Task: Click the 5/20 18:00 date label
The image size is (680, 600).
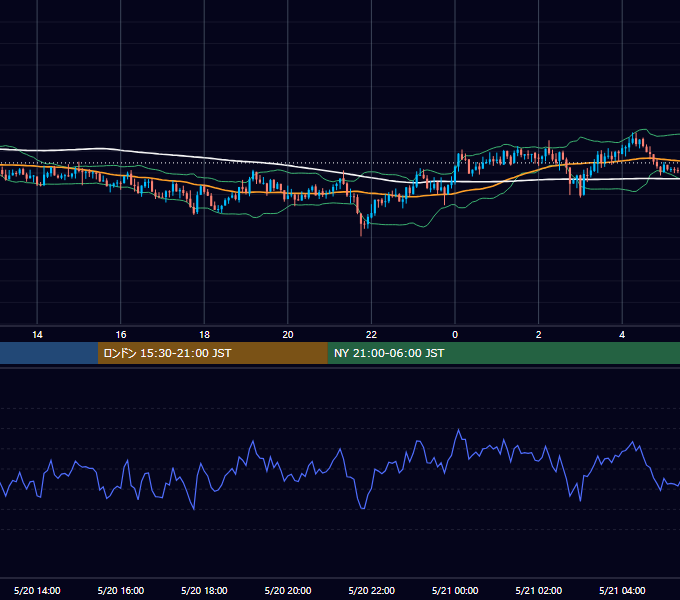Action: pos(204,590)
